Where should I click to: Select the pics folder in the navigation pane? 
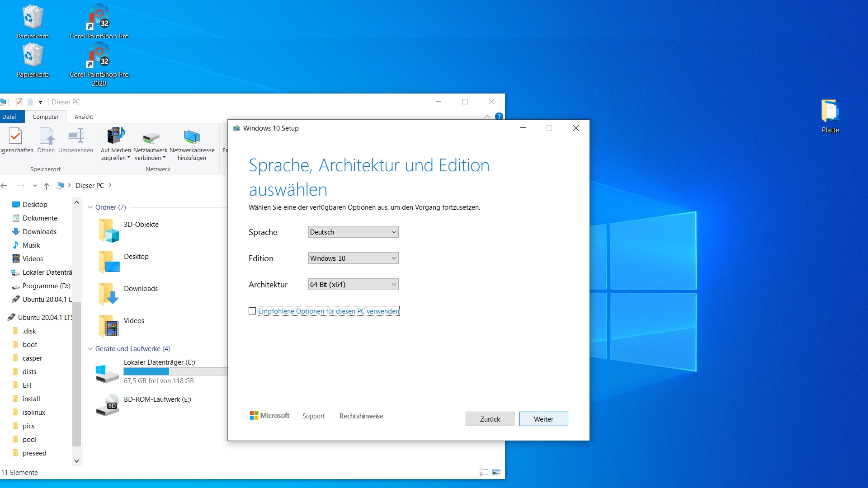(x=28, y=426)
